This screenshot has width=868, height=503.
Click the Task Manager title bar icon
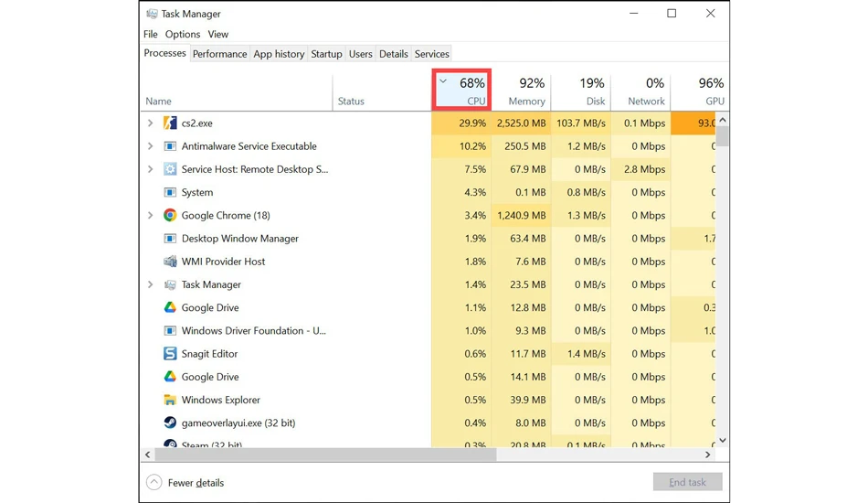click(153, 14)
